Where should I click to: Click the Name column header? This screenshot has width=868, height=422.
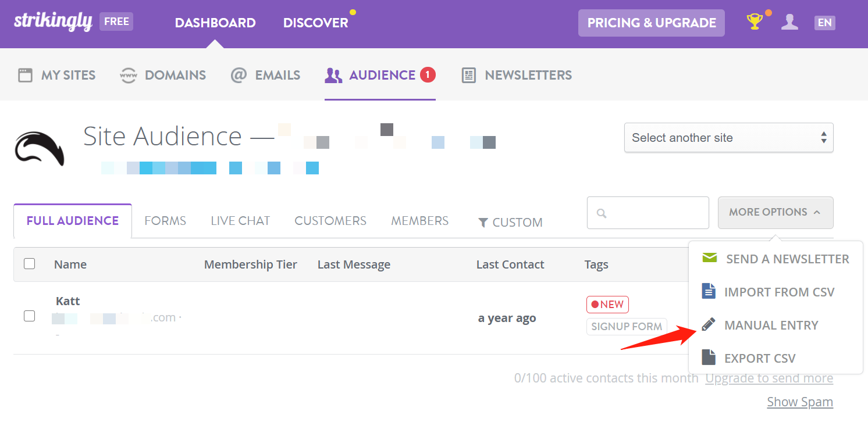tap(70, 264)
